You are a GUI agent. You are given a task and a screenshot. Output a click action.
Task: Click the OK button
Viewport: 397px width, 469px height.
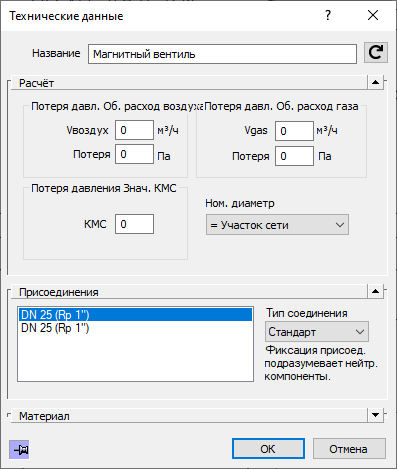click(x=268, y=449)
